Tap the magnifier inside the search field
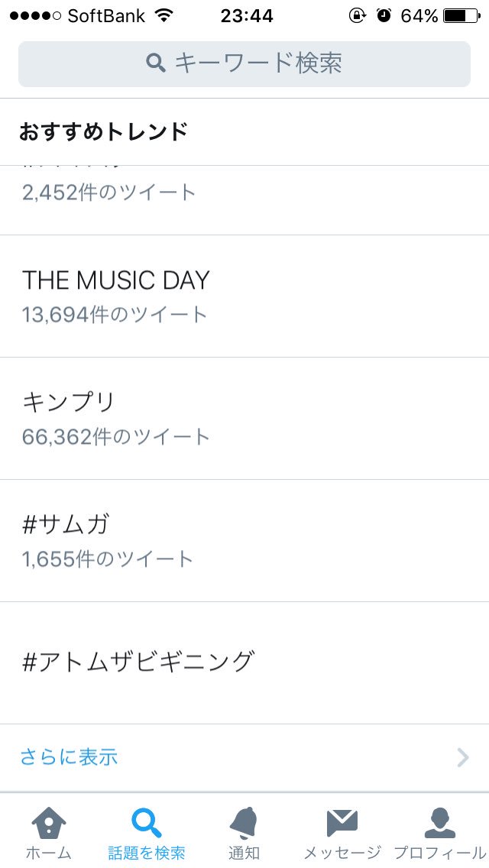The width and height of the screenshot is (489, 868). (x=156, y=63)
